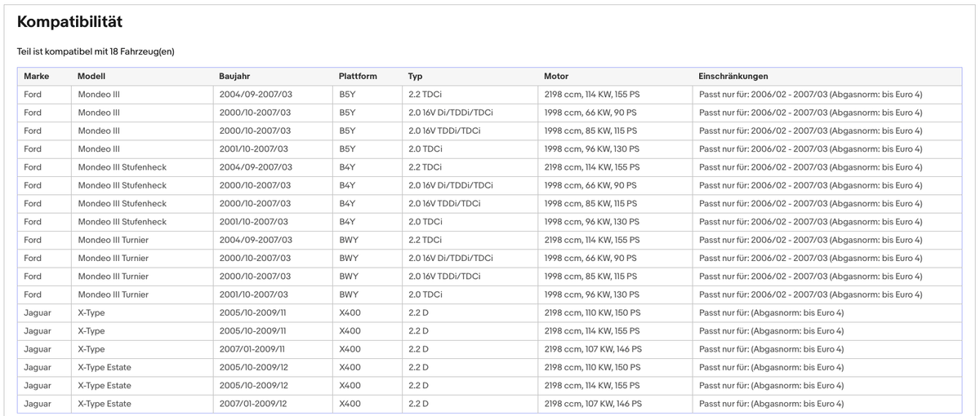Select 2.0 16V Di/TDDi/TDCi in the B4Y row
This screenshot has width=980, height=416.
tap(451, 185)
